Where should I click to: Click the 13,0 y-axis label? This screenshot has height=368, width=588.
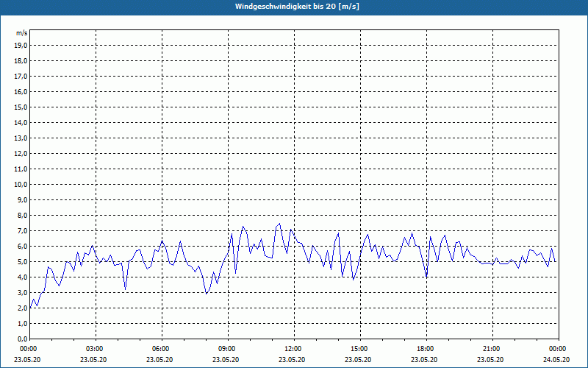21,138
